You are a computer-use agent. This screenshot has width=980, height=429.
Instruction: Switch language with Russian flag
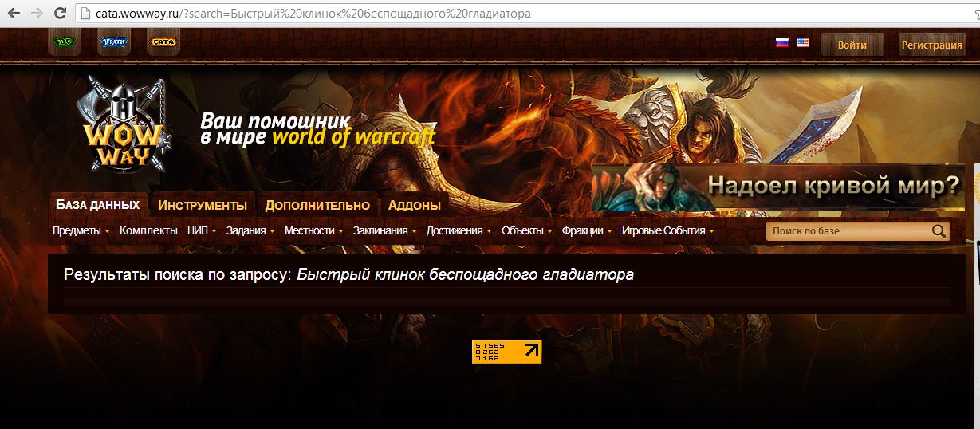coord(782,43)
